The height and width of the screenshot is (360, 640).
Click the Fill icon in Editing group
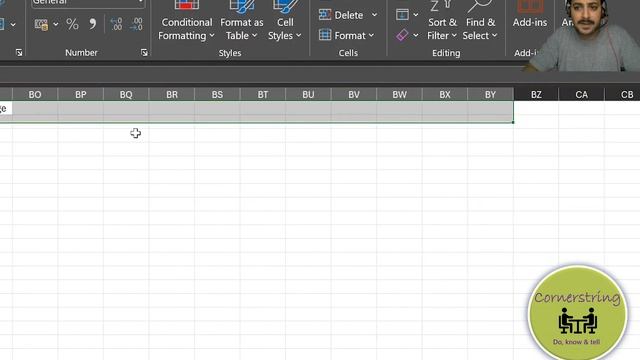point(402,15)
